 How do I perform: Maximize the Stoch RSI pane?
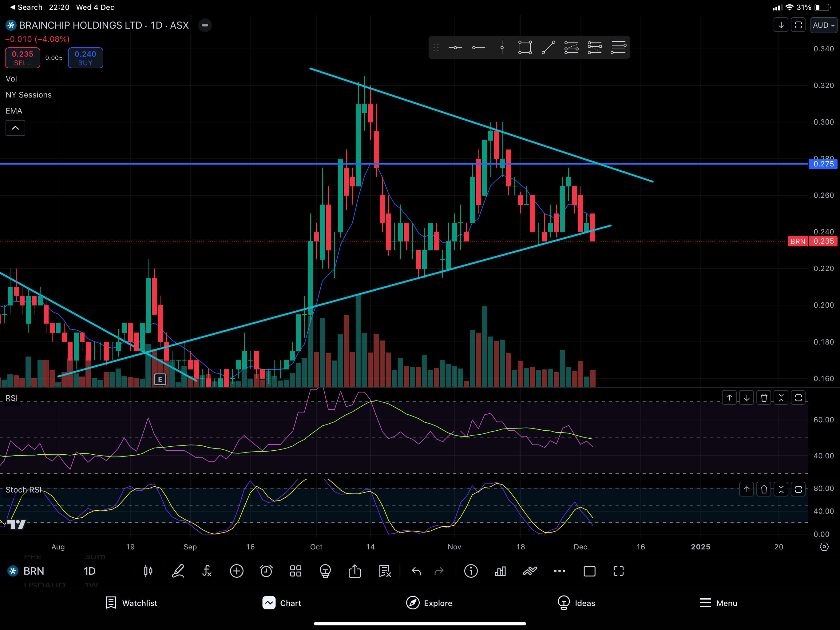coord(798,489)
